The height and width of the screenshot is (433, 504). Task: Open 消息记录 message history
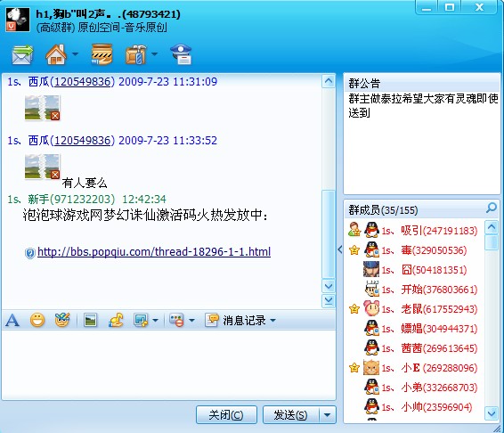click(x=236, y=320)
